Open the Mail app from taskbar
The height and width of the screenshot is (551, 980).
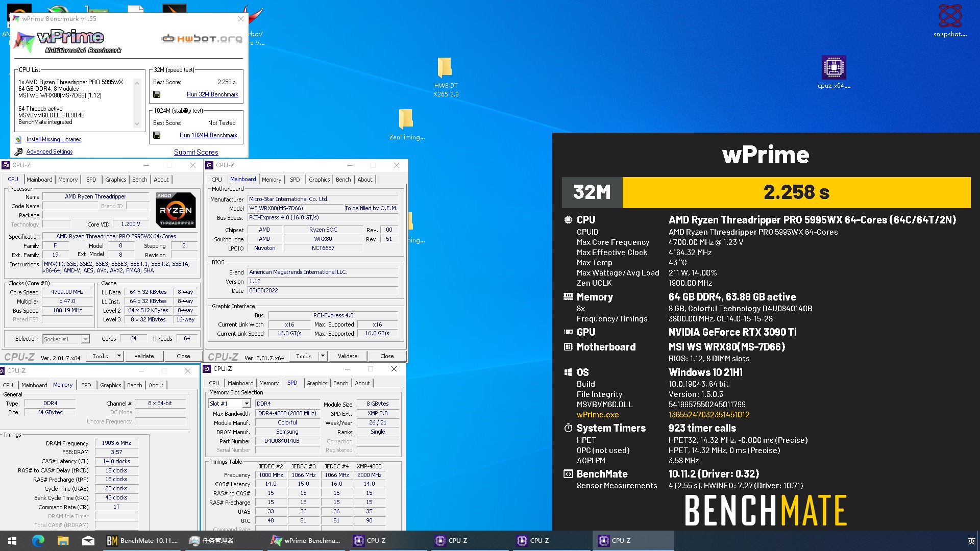click(88, 541)
